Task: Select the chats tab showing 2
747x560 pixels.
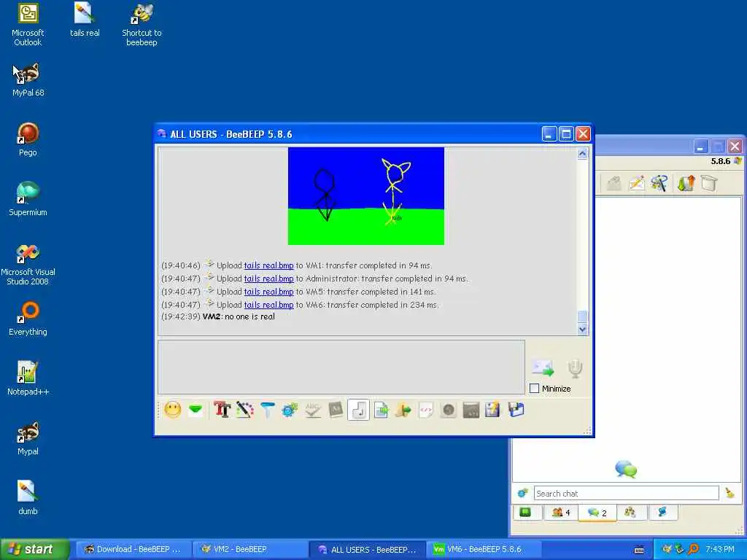Action: (x=597, y=513)
